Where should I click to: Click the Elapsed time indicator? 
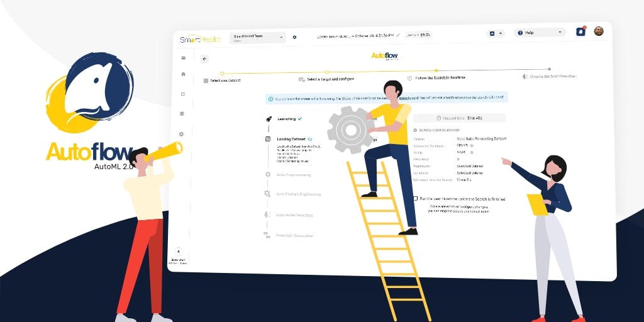point(459,118)
